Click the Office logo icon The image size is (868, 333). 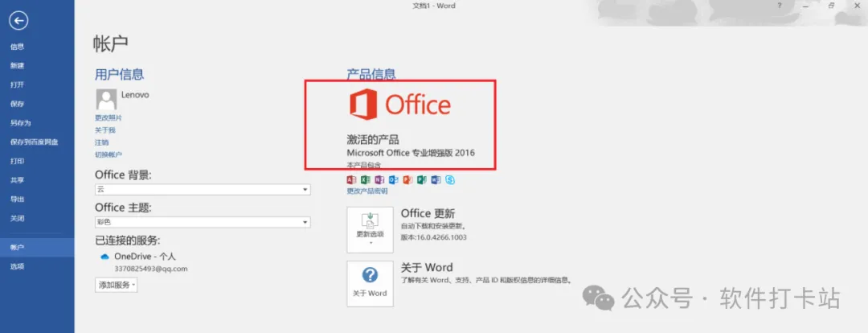363,105
